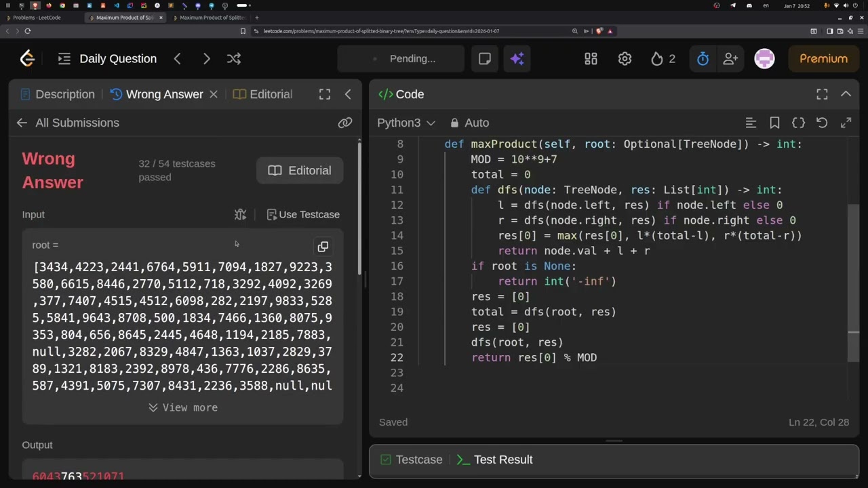The width and height of the screenshot is (868, 488).
Task: Open the settings gear icon
Action: [x=625, y=59]
